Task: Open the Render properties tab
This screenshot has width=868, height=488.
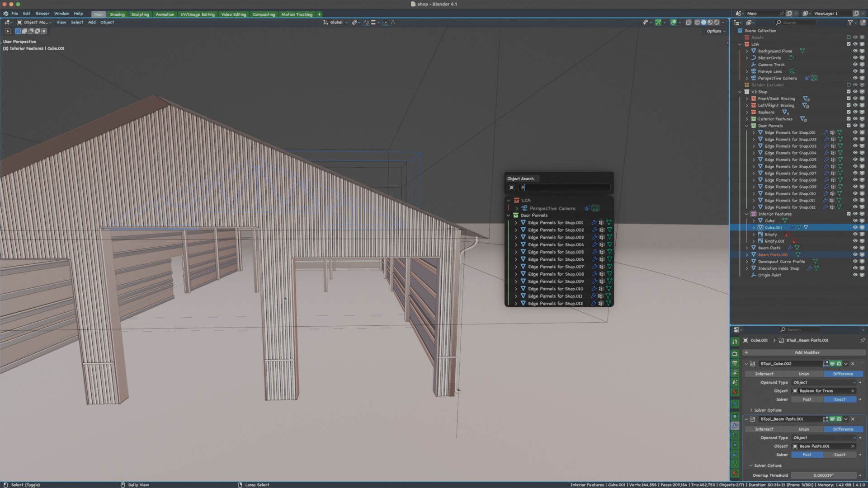Action: [x=735, y=354]
